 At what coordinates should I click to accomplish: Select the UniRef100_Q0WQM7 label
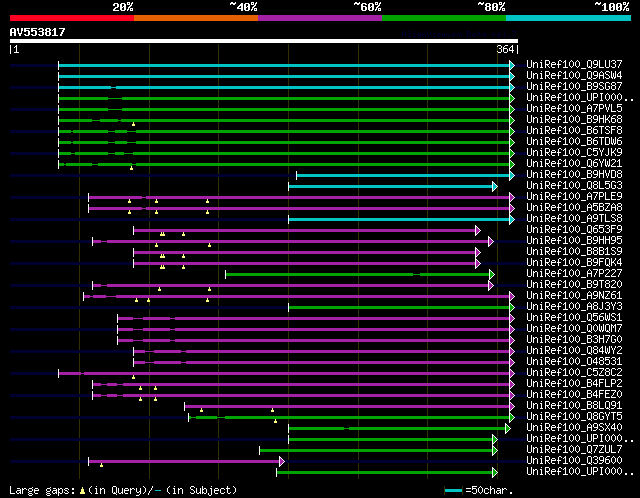pos(574,329)
